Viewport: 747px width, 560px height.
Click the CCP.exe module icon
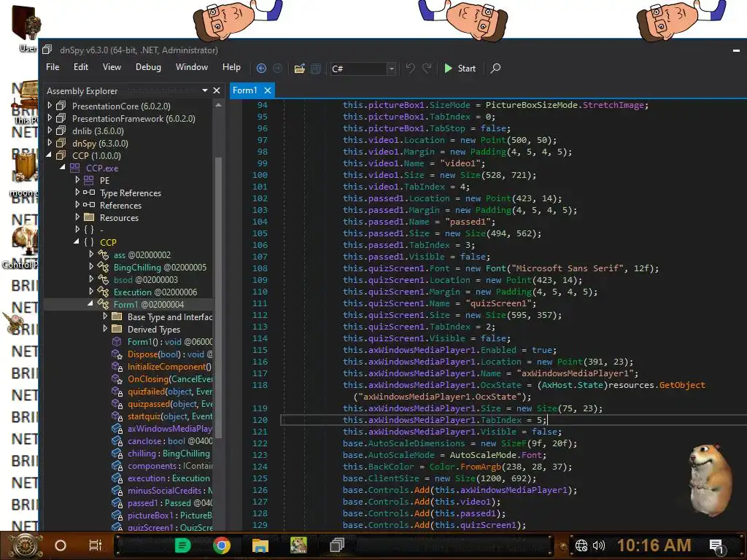(x=75, y=168)
